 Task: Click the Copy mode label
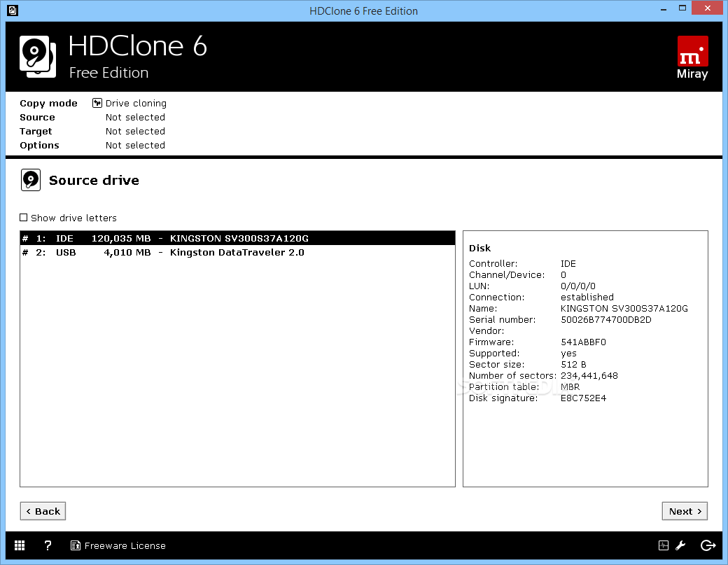49,104
